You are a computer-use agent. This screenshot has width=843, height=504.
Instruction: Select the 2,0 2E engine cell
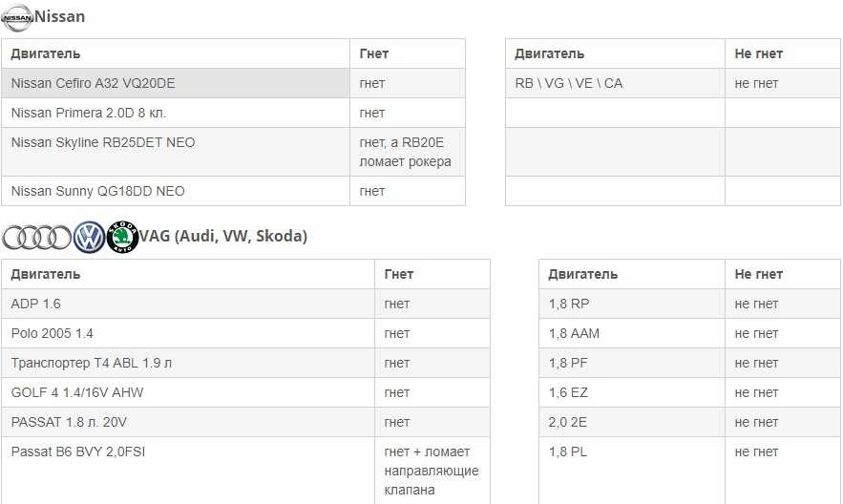(632, 422)
